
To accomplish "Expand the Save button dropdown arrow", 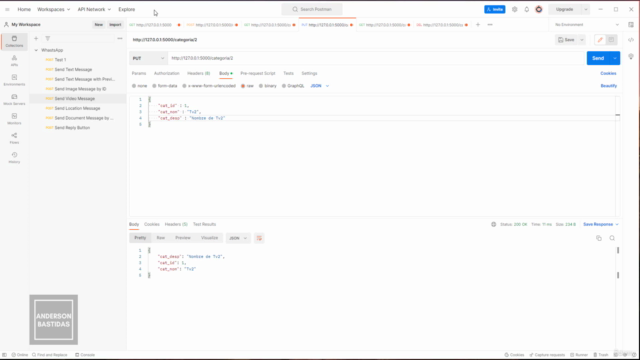I will tap(582, 40).
